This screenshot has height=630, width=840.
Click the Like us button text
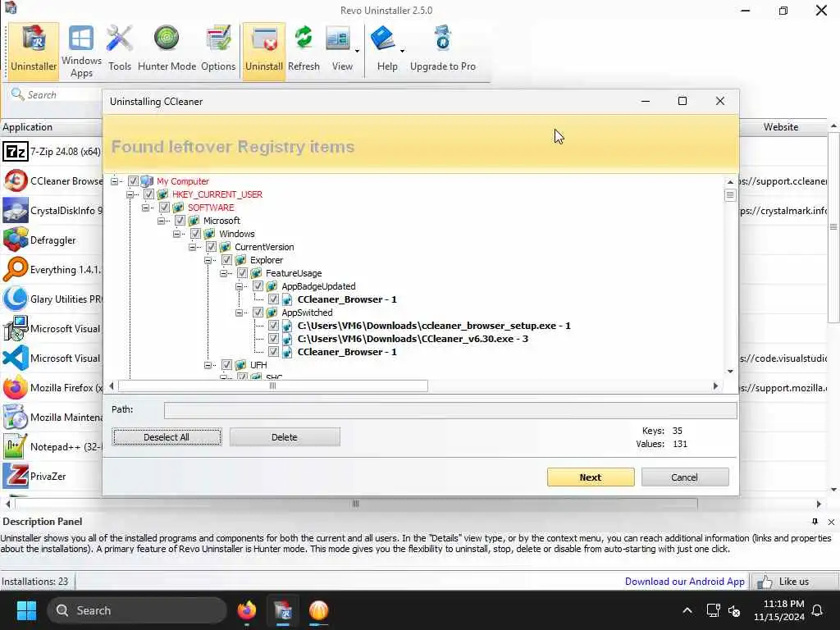click(x=793, y=582)
